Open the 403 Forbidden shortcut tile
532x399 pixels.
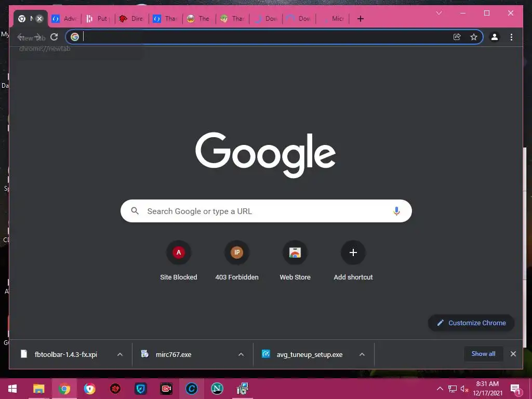237,261
